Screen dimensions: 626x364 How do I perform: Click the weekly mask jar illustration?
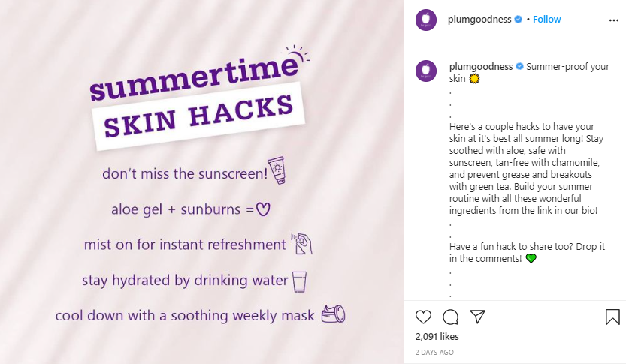333,314
